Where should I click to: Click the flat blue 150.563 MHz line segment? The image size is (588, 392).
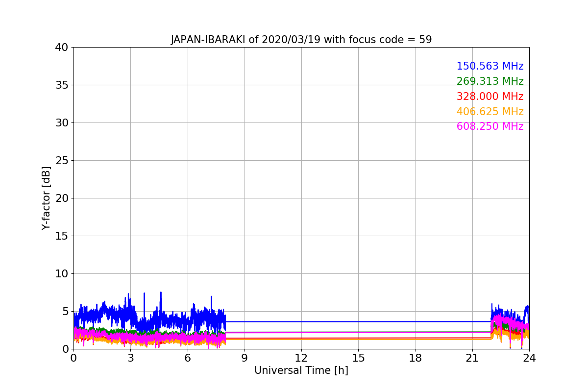[358, 321]
